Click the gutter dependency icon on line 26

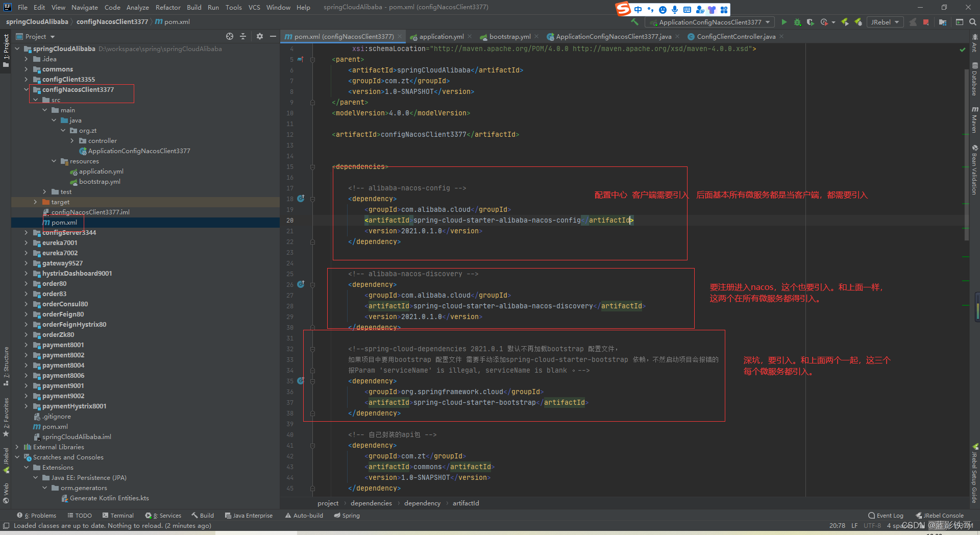pos(301,284)
